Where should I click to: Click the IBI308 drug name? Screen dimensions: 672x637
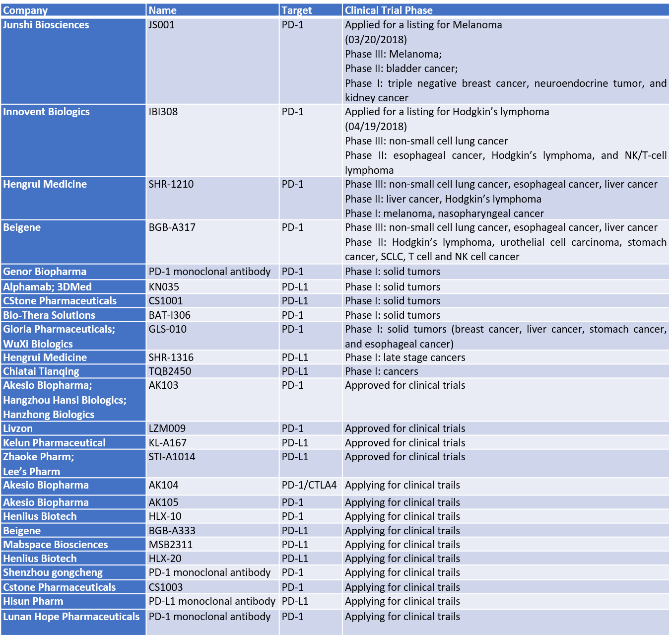click(163, 112)
